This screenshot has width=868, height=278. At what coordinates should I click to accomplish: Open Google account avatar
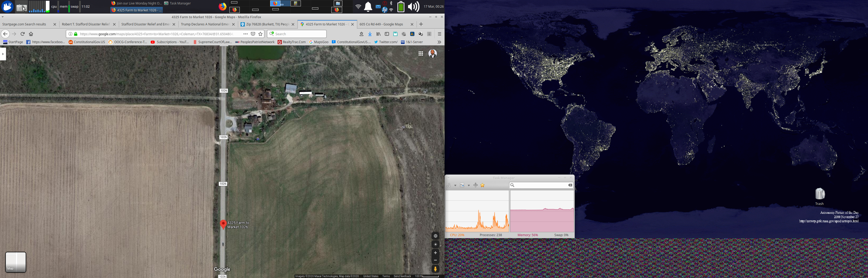(433, 53)
